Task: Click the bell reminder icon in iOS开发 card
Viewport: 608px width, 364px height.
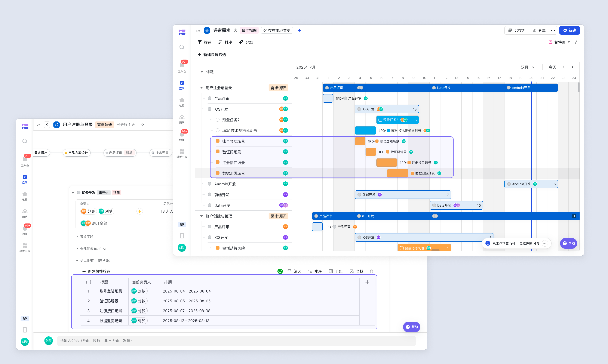Action: pos(139,211)
